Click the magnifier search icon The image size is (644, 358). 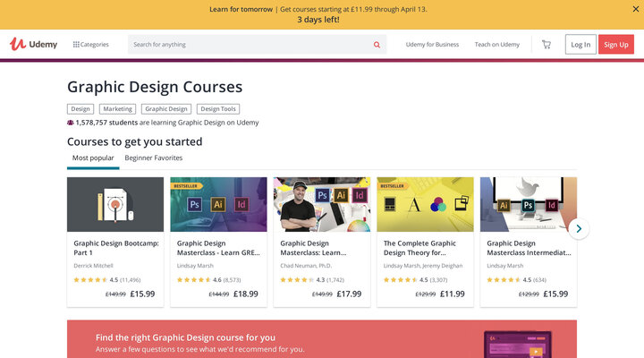pyautogui.click(x=377, y=45)
